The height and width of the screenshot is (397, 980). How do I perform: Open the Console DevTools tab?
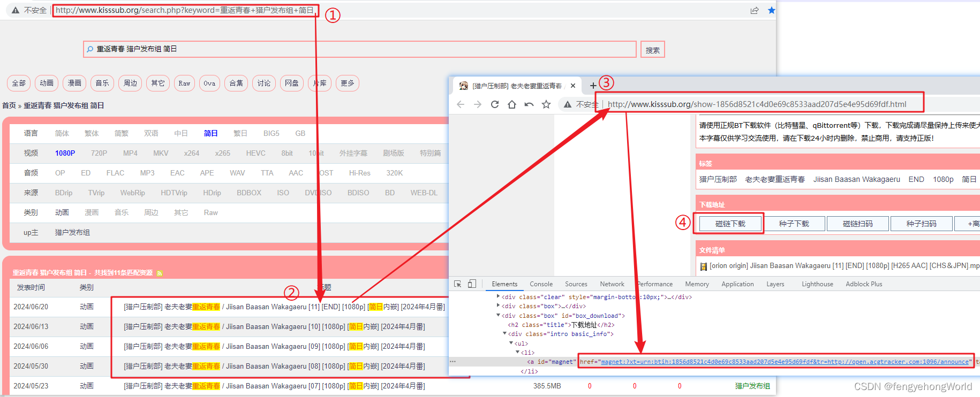click(x=541, y=284)
